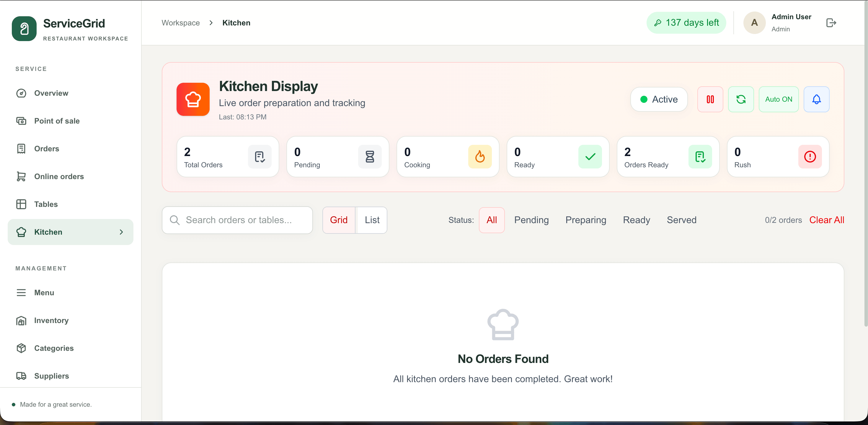Select the All status filter
The width and height of the screenshot is (868, 425).
tap(492, 220)
